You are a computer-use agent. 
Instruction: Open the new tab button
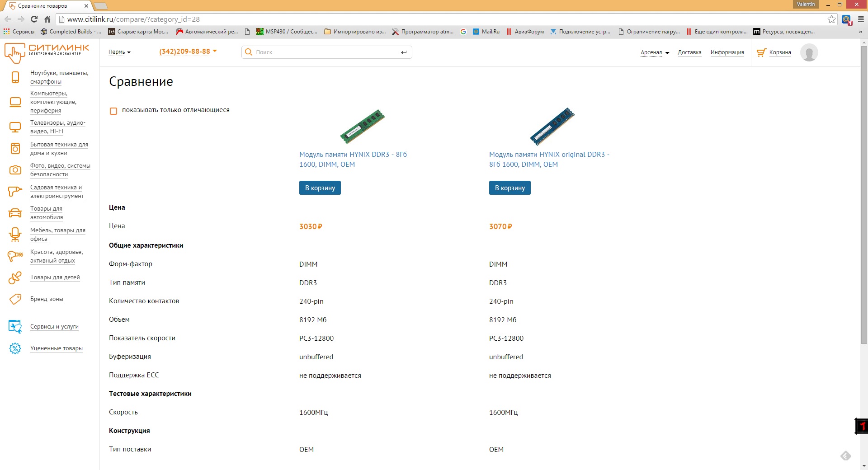tap(101, 6)
